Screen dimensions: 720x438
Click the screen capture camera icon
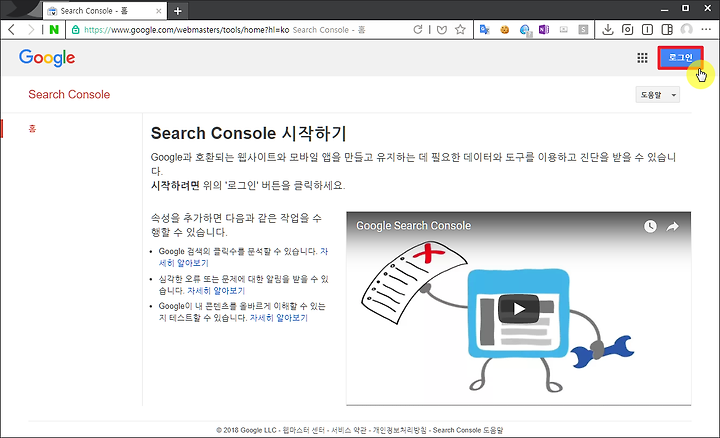[627, 30]
